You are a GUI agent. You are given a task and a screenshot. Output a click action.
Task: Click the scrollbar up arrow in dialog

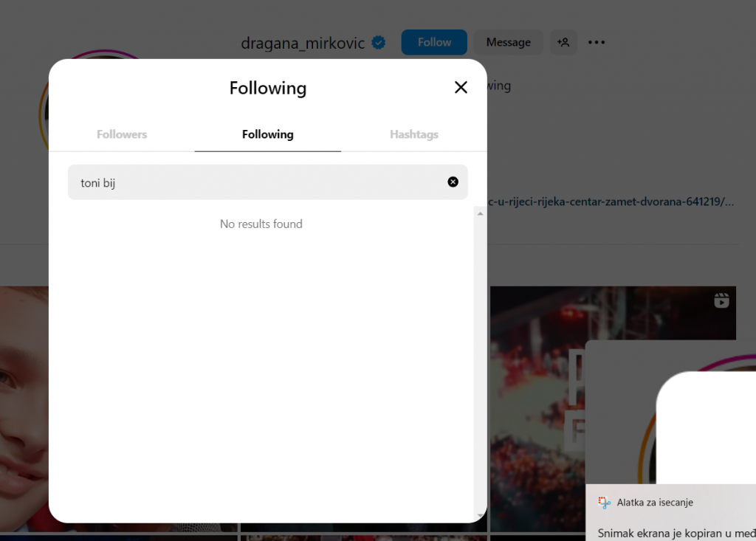point(480,214)
